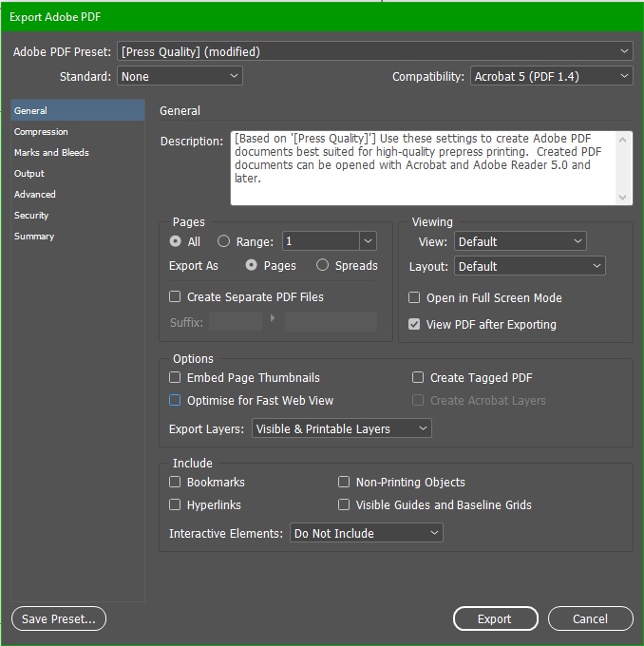
Task: Enable Embed Page Thumbnails checkbox
Action: pyautogui.click(x=175, y=377)
